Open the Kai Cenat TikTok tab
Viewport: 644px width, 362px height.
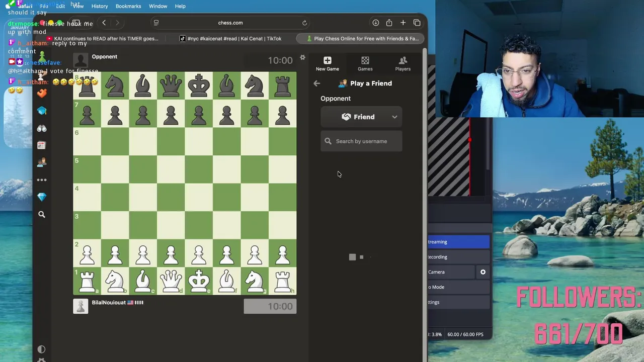point(231,38)
